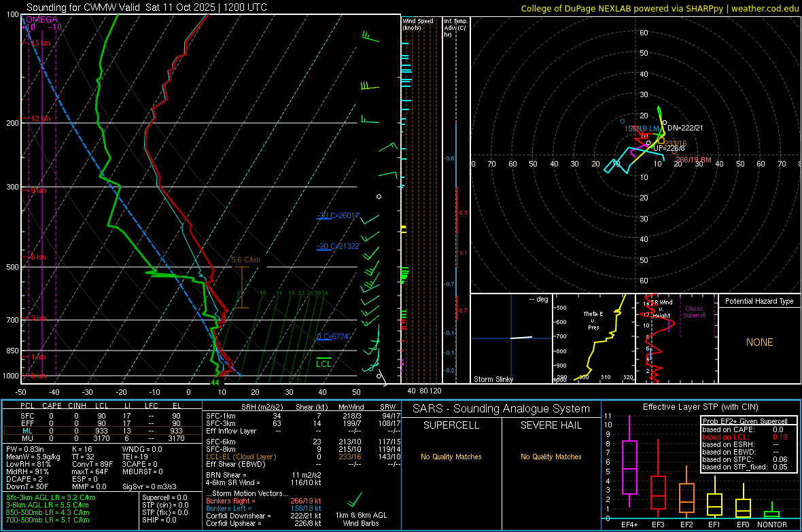Select the MU parcel row
The image size is (802, 532).
pyautogui.click(x=101, y=438)
